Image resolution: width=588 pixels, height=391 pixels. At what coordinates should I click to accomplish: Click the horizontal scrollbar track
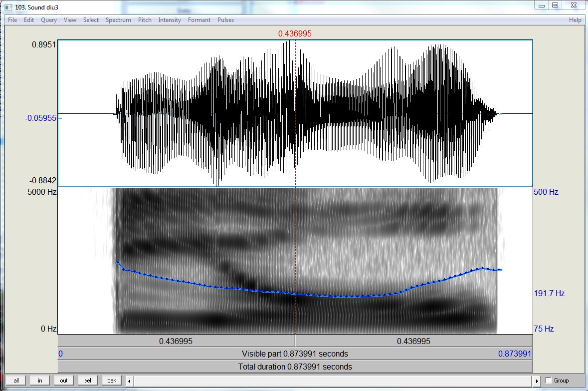[333, 381]
